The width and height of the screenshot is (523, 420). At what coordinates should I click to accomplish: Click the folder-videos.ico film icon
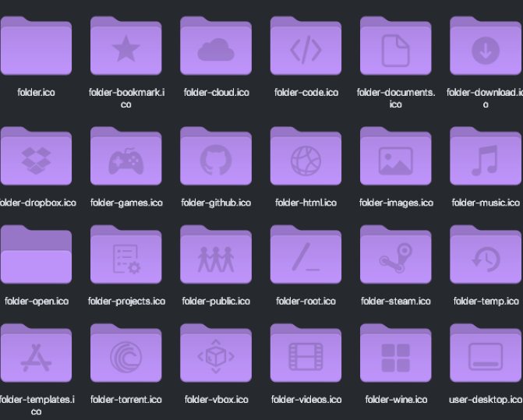(306, 356)
